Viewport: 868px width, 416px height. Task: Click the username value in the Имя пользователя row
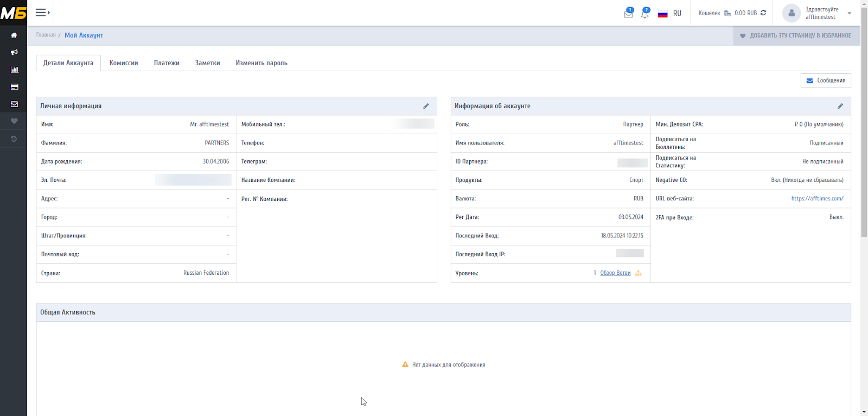click(628, 143)
